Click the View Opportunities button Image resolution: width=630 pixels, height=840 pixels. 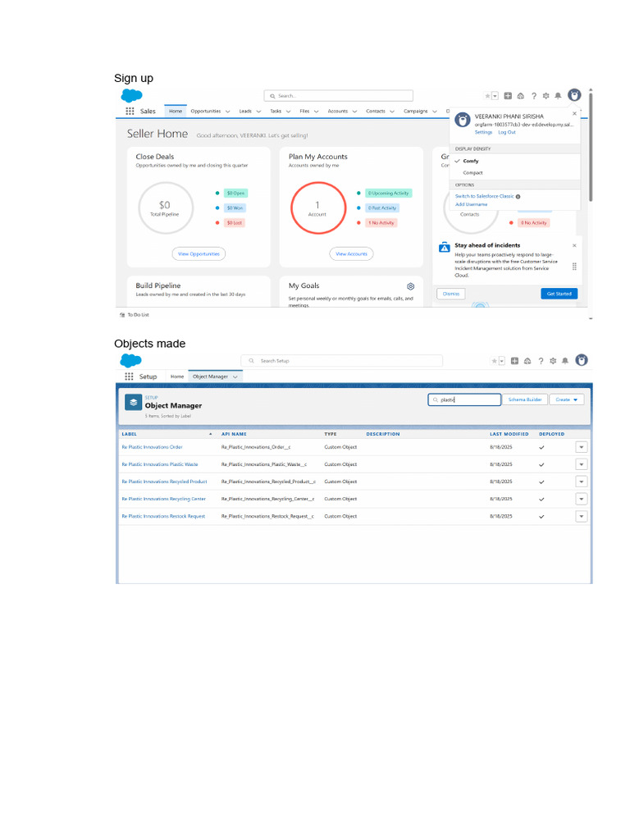pos(199,254)
